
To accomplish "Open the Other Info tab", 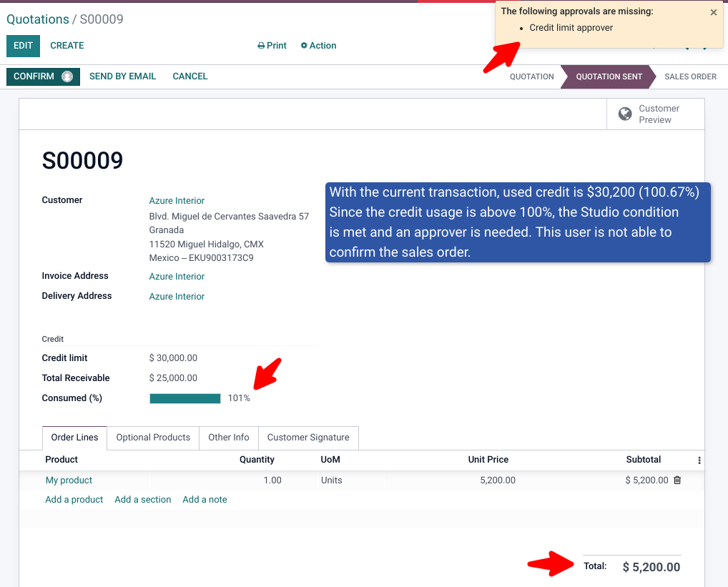I will (228, 437).
